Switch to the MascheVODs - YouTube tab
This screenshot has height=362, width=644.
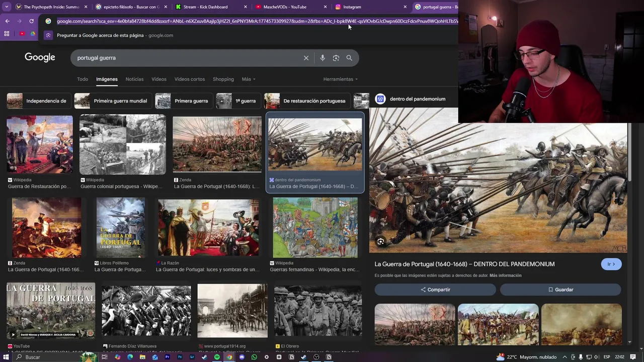coord(290,7)
